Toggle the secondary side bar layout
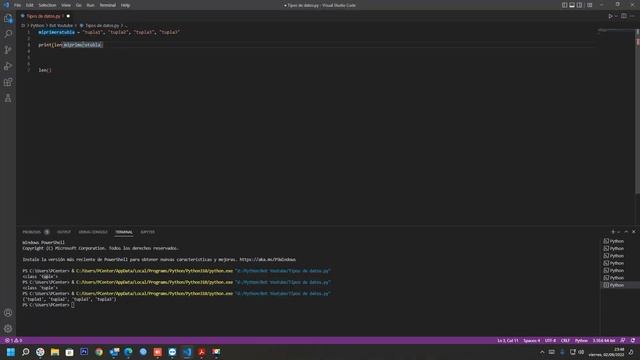The image size is (640, 360). 579,5
